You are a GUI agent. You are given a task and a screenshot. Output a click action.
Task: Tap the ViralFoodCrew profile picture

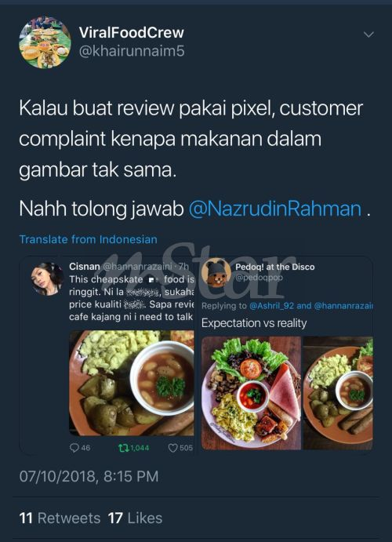click(45, 42)
